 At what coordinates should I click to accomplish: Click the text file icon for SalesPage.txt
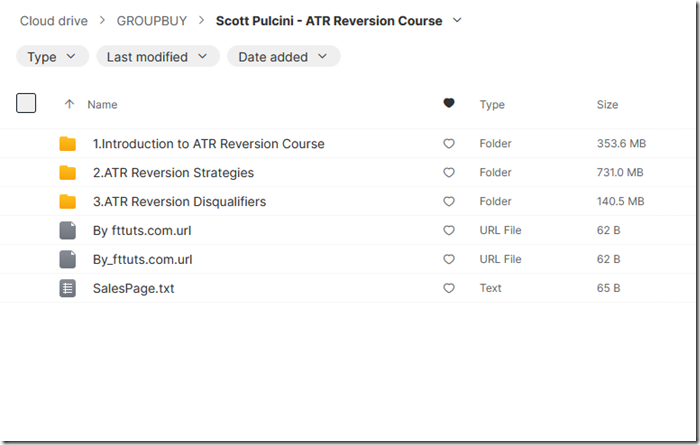tap(67, 288)
